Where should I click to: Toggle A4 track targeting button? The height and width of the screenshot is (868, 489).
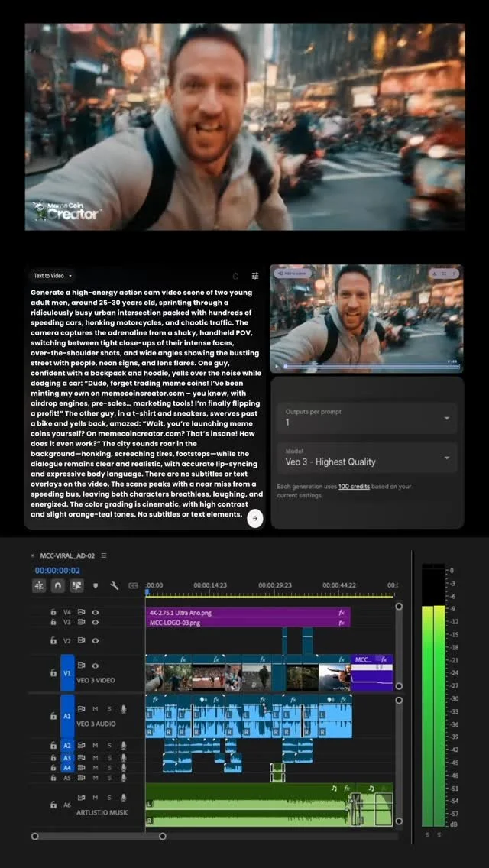(x=67, y=768)
